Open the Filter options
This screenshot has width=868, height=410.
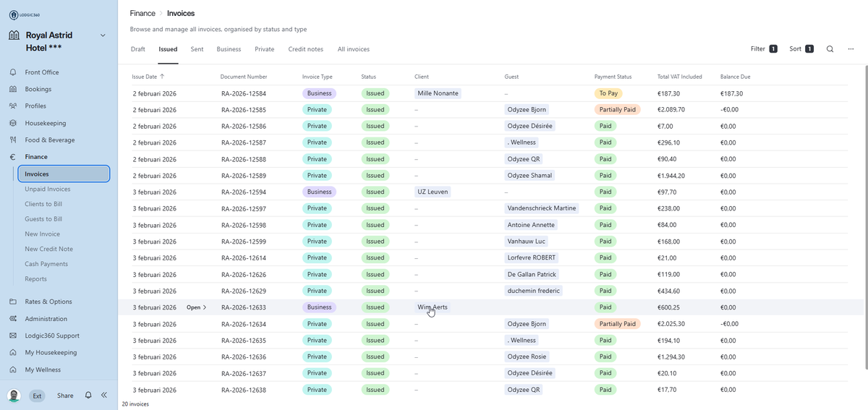[x=764, y=49]
